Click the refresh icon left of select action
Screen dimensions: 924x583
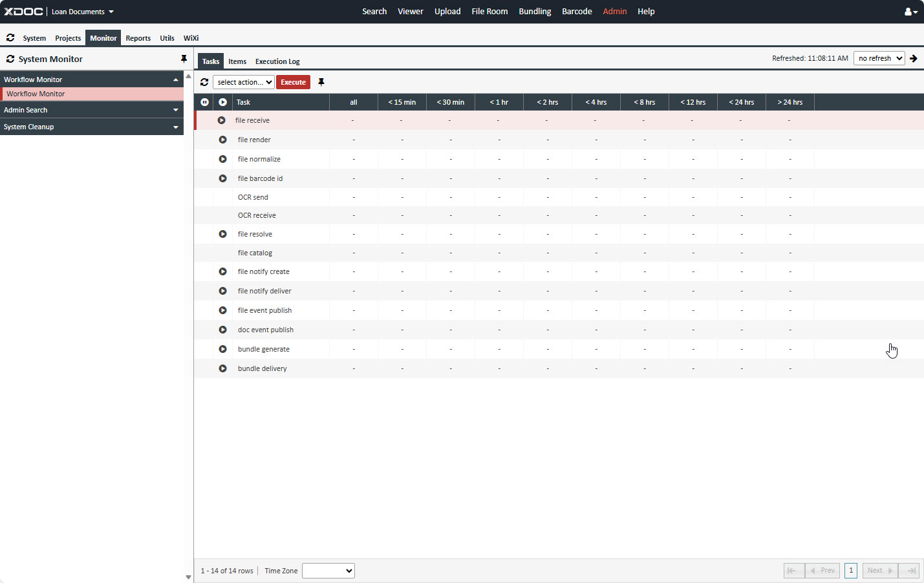coord(204,82)
